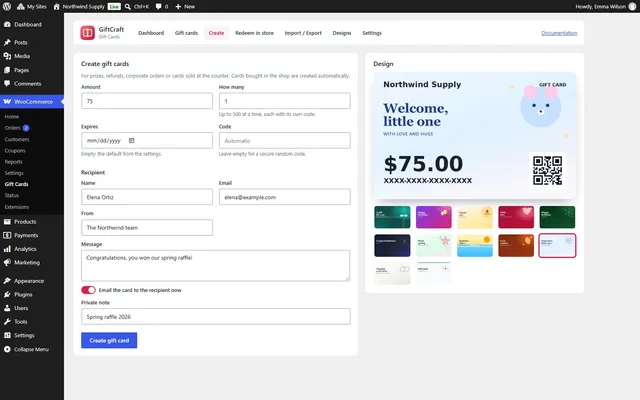
Task: Open the Howdy, Emma Wilson account menu
Action: [x=606, y=7]
